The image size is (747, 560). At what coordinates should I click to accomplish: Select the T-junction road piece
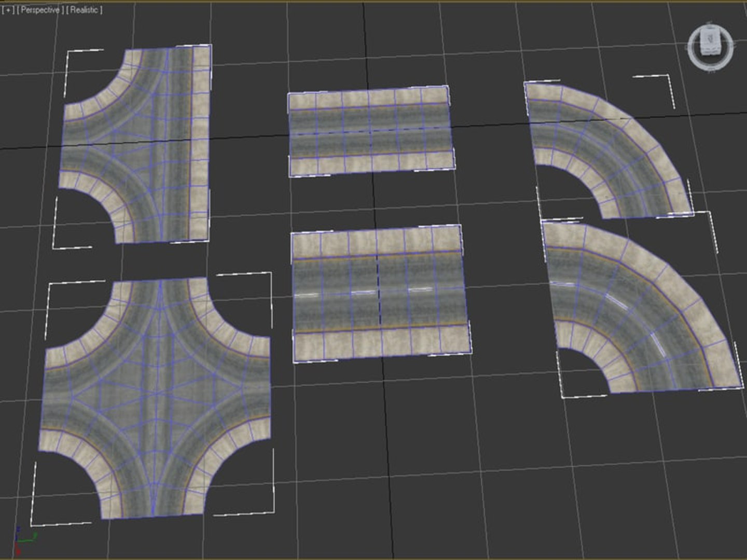[x=136, y=144]
